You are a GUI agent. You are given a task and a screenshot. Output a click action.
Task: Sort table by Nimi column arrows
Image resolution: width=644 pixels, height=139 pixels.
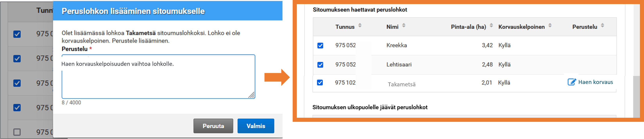[404, 25]
